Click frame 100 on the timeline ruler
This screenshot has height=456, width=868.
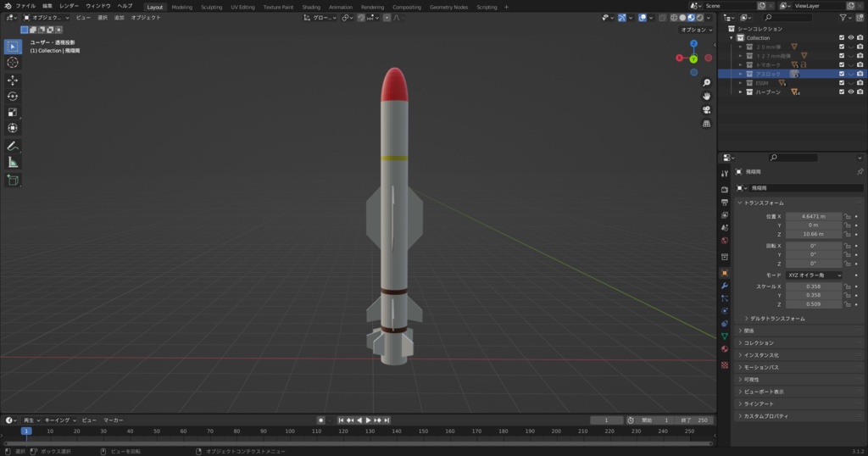290,431
